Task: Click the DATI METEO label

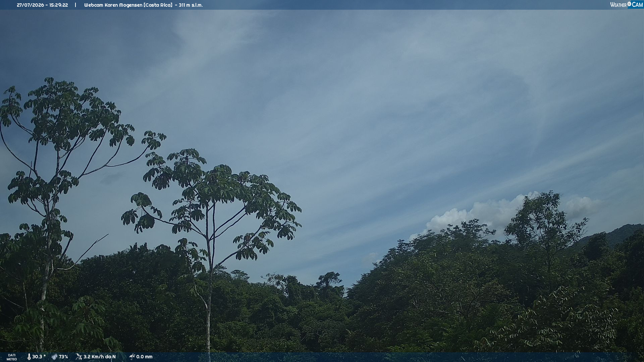Action: coord(12,357)
